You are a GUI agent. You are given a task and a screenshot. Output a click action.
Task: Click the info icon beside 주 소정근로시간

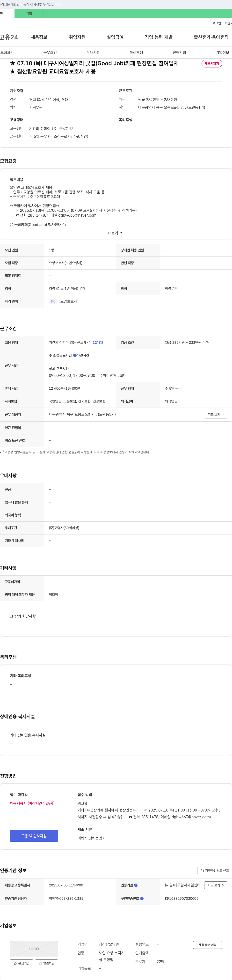click(75, 355)
